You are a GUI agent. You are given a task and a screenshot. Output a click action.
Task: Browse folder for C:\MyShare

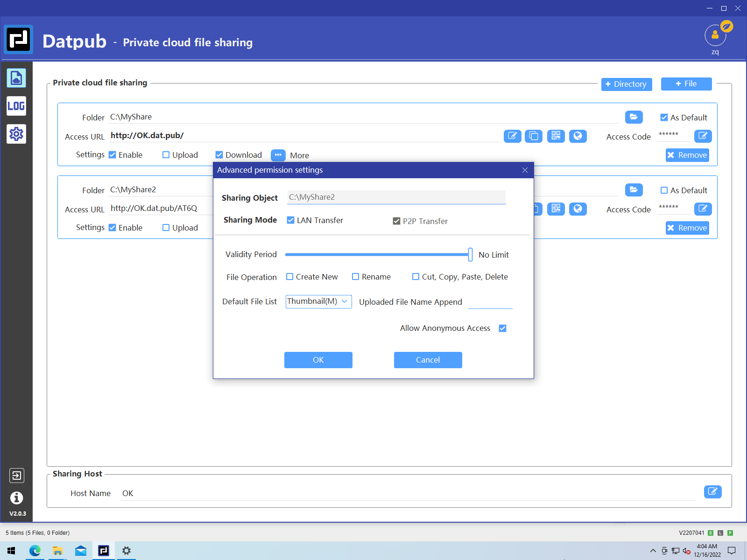[634, 117]
